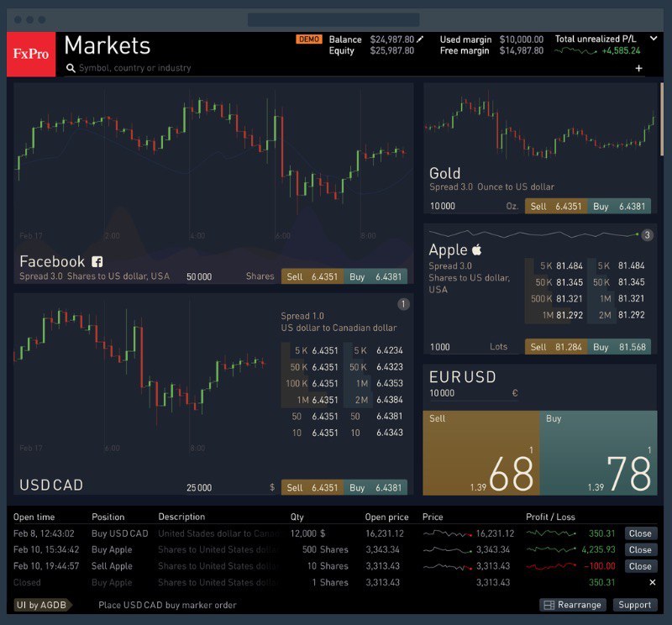Buy Gold at 6.4381
Viewport: 672px width, 625px height.
pyautogui.click(x=619, y=206)
